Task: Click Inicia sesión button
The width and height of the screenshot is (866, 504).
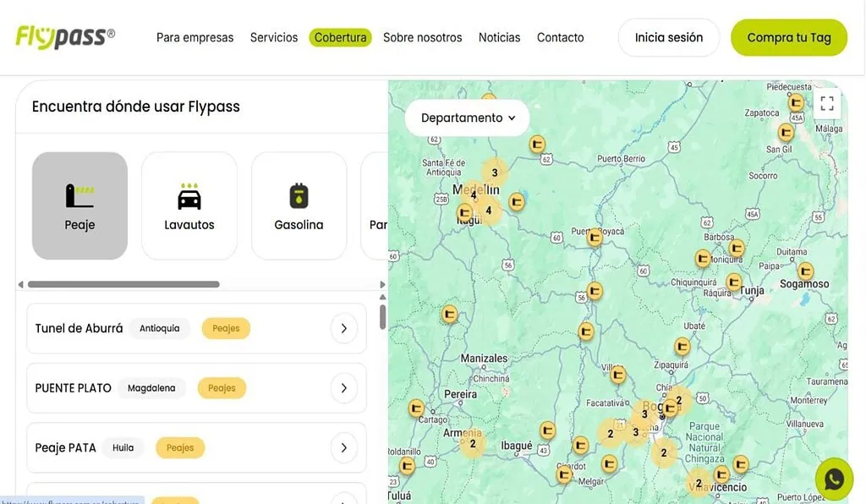Action: [x=669, y=37]
